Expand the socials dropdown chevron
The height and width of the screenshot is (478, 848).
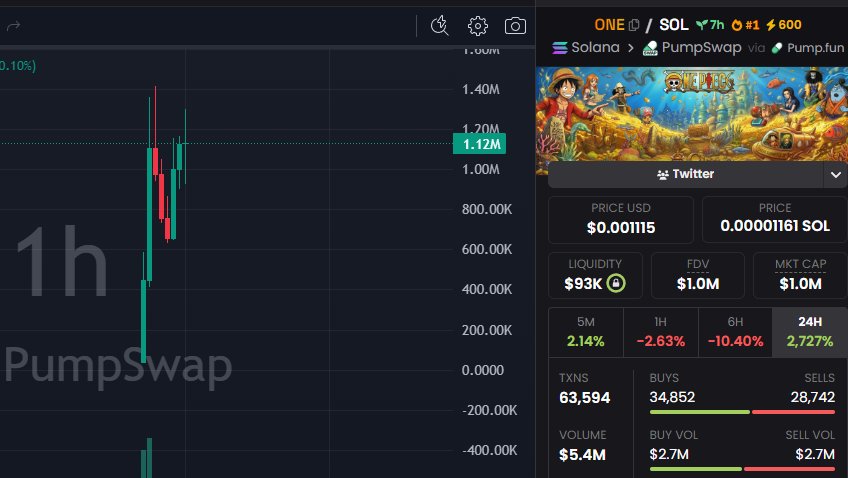point(836,175)
